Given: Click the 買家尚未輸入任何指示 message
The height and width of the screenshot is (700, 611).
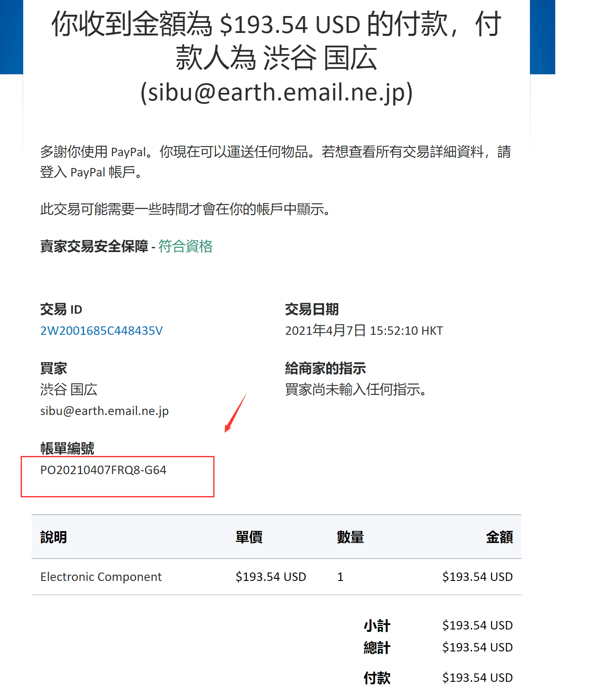Looking at the screenshot, I should (356, 389).
